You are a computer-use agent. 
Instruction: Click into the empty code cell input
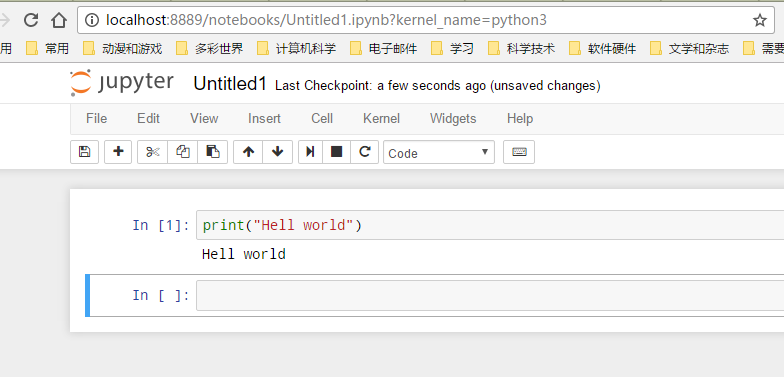(490, 296)
